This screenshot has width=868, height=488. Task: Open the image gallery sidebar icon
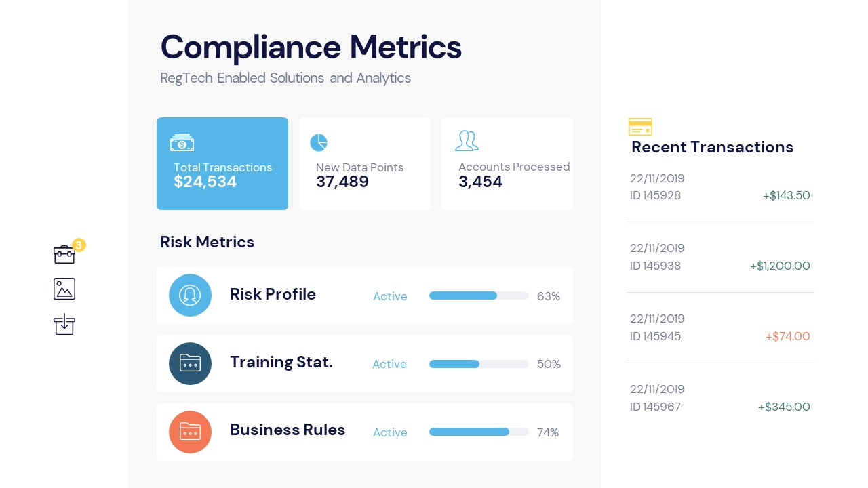click(x=64, y=289)
